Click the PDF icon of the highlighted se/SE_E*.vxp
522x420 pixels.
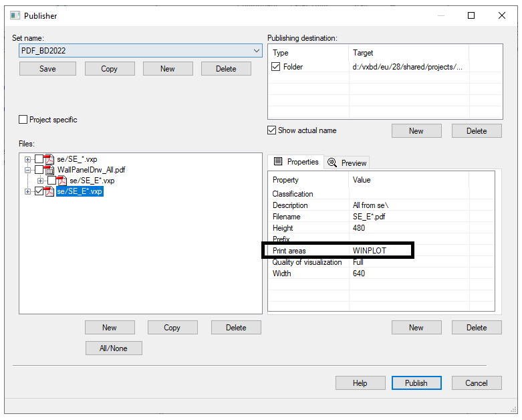(x=49, y=191)
